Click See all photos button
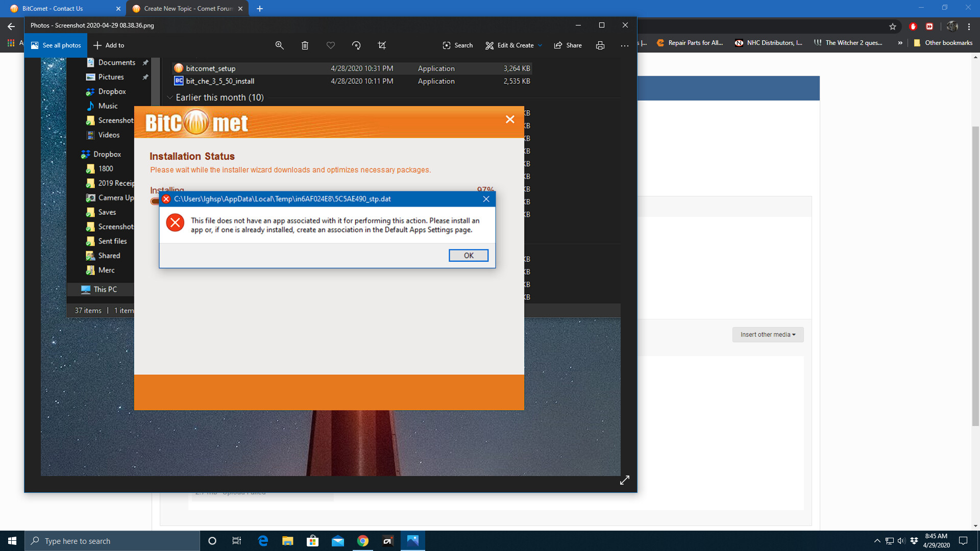The image size is (980, 551). tap(56, 45)
